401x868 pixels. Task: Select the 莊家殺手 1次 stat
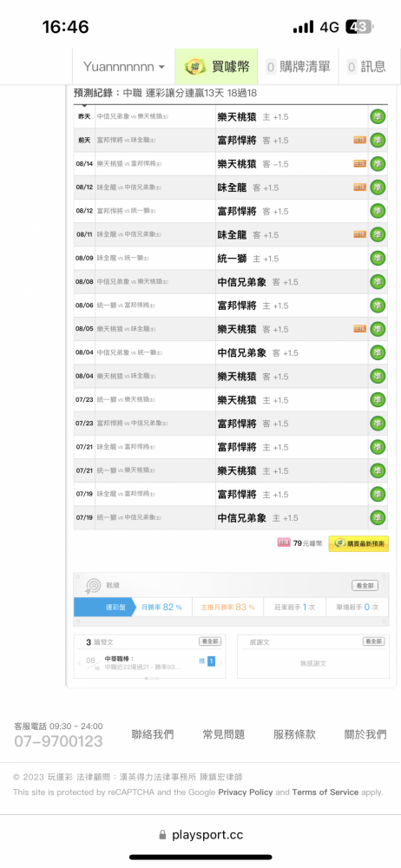(x=295, y=608)
